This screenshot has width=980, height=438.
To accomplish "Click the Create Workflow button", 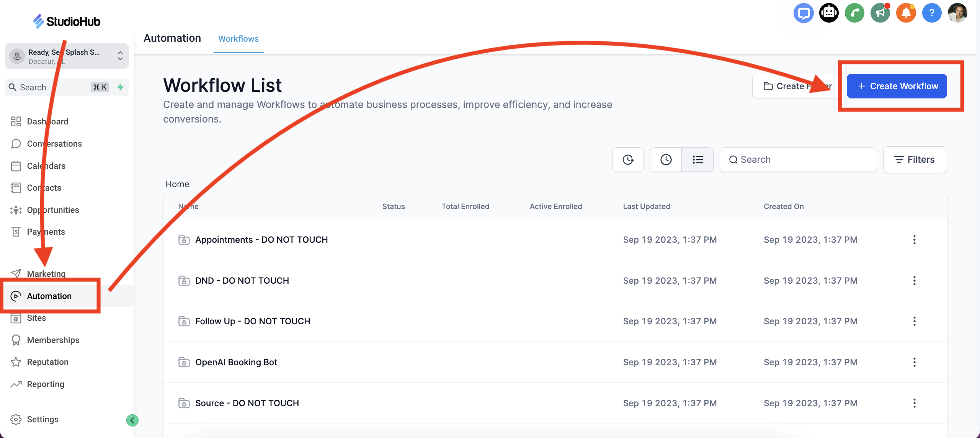I will [x=897, y=86].
